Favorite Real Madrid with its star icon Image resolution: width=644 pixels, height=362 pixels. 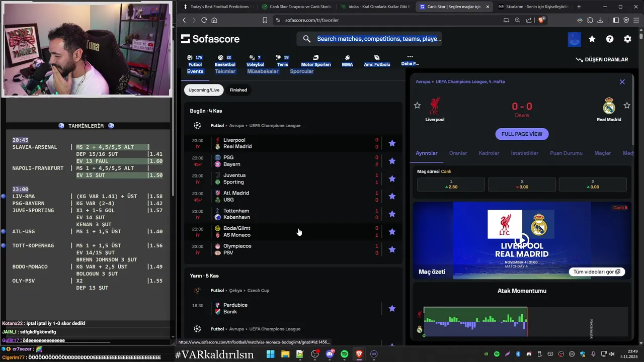tap(627, 105)
